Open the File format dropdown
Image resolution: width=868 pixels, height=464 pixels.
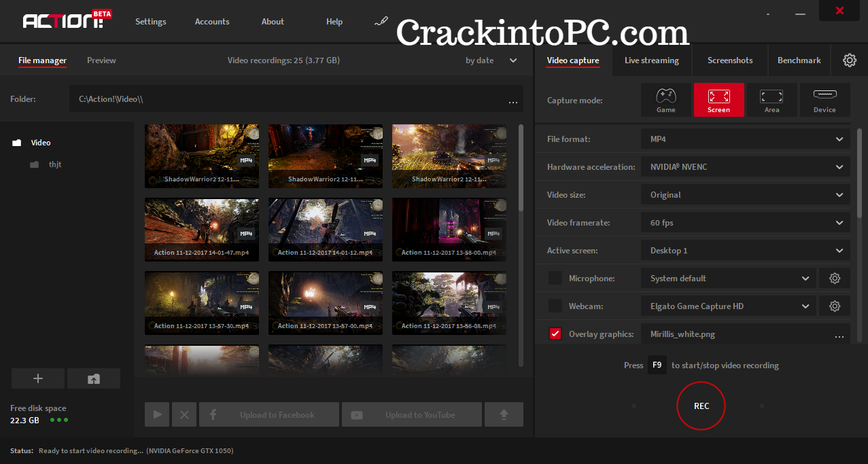(x=746, y=139)
